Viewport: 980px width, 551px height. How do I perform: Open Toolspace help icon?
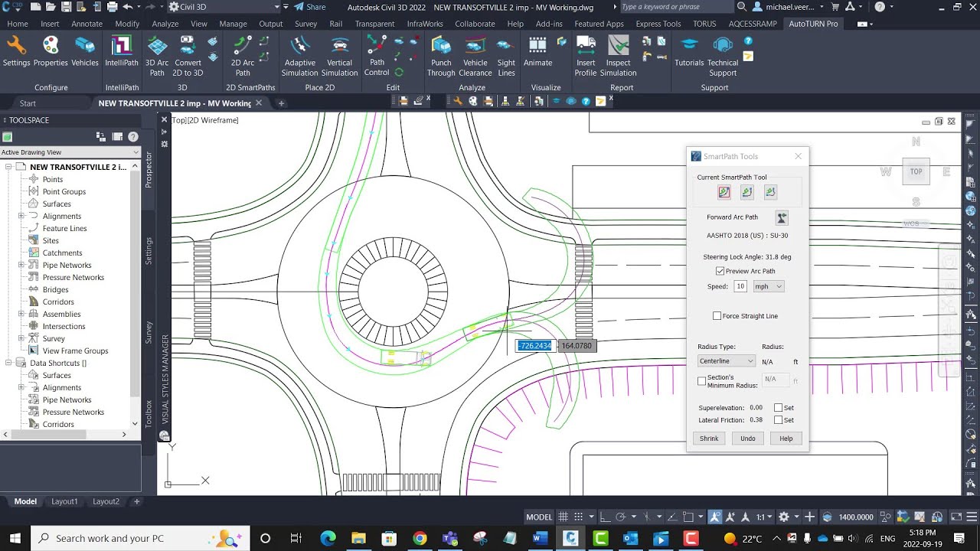(133, 137)
